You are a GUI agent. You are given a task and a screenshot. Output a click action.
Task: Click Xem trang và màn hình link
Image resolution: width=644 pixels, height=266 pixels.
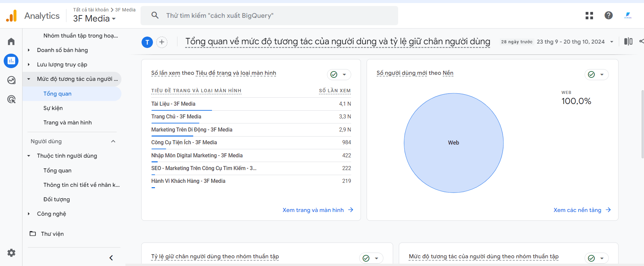point(313,210)
